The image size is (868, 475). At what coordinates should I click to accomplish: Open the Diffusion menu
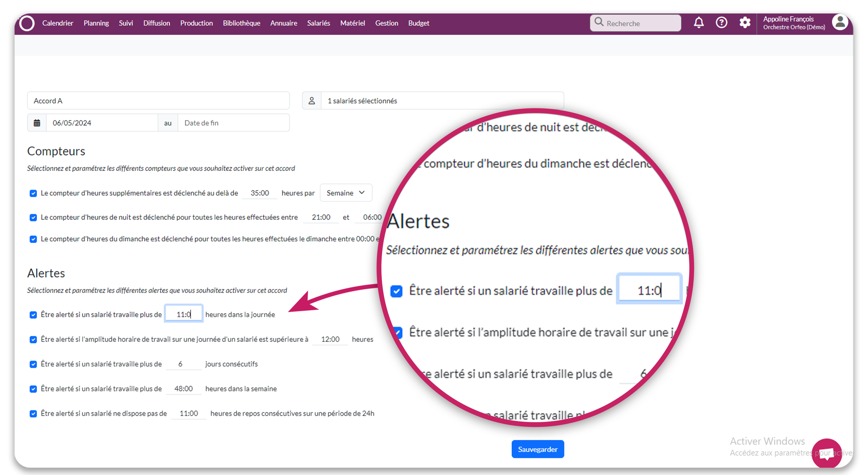157,23
